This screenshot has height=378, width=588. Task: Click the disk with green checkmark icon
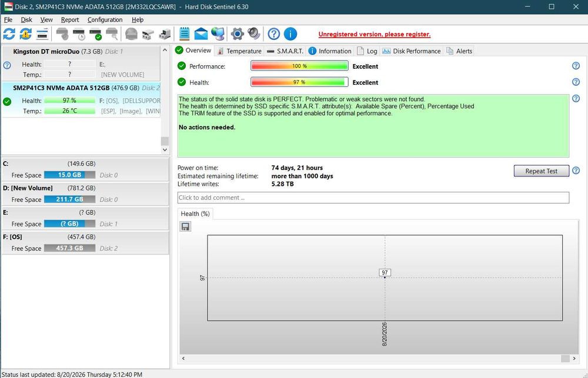(x=96, y=34)
